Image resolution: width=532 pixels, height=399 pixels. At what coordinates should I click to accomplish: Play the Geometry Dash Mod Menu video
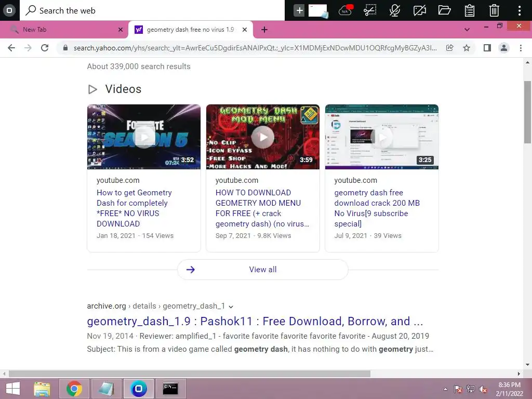coord(262,137)
